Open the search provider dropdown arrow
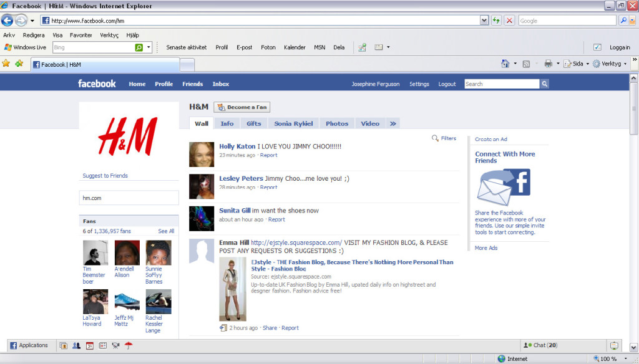 [x=633, y=21]
